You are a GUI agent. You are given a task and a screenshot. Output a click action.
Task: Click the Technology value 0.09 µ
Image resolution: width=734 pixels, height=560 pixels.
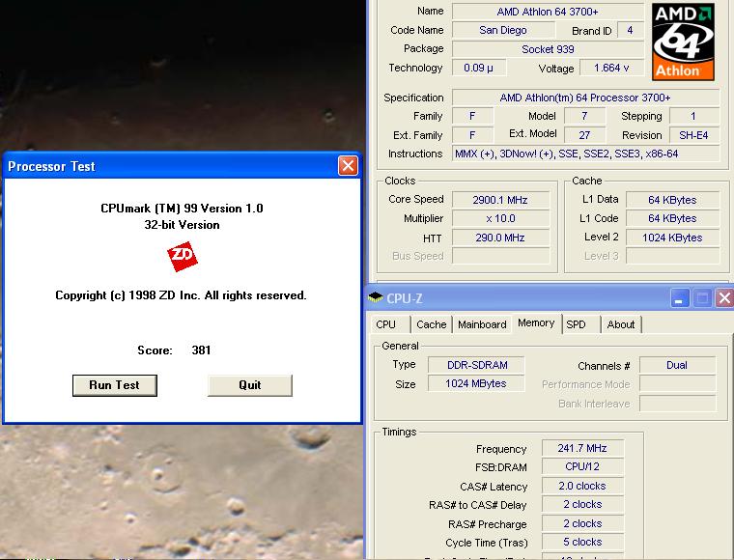click(478, 68)
